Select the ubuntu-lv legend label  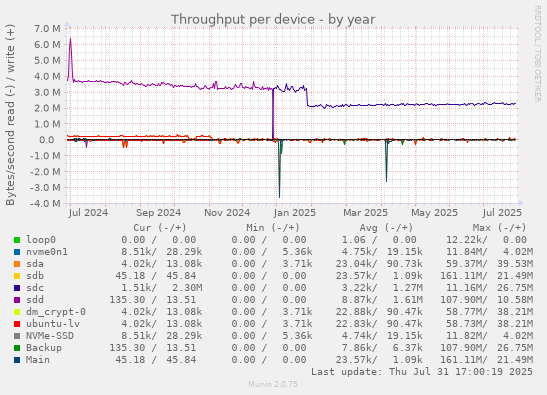[53, 323]
